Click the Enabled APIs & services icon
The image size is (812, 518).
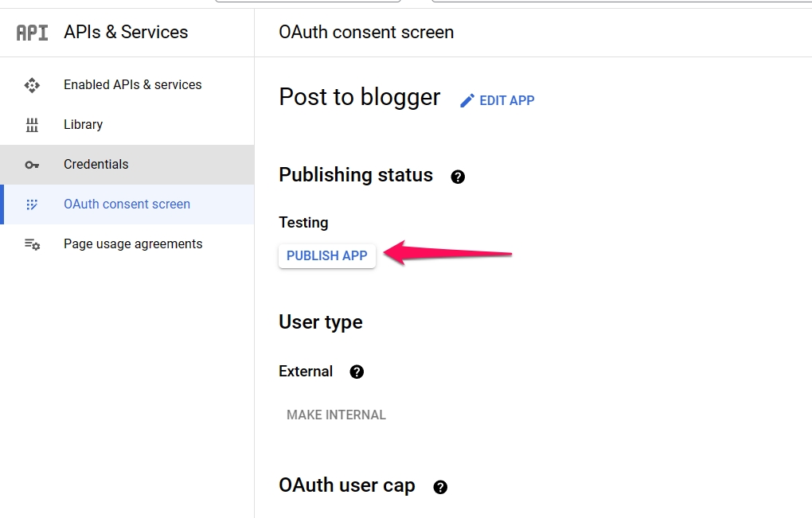(x=32, y=85)
